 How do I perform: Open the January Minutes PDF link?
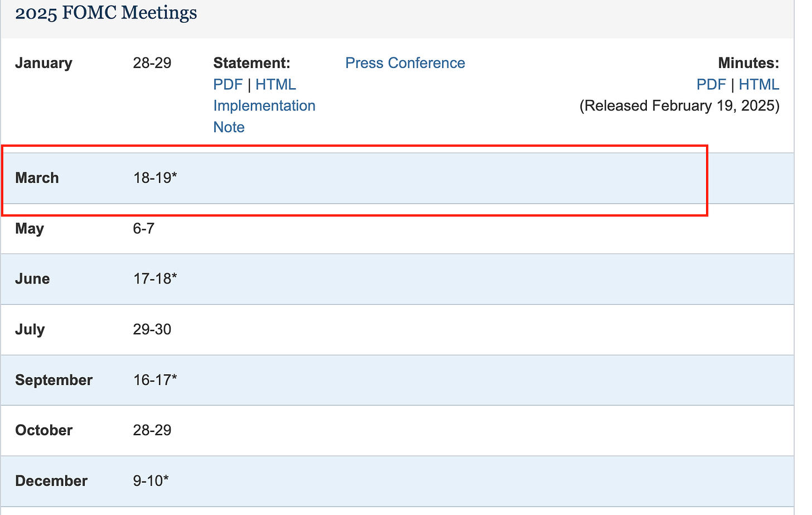pyautogui.click(x=711, y=84)
